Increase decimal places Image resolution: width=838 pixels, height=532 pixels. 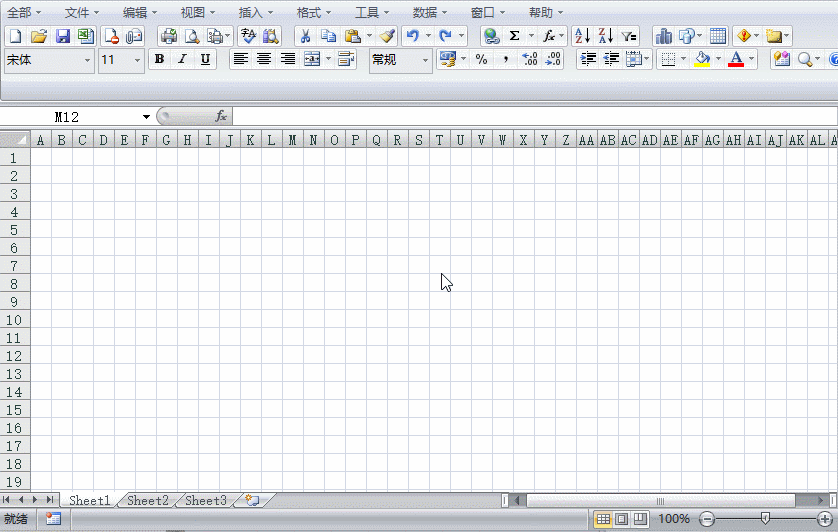529,59
